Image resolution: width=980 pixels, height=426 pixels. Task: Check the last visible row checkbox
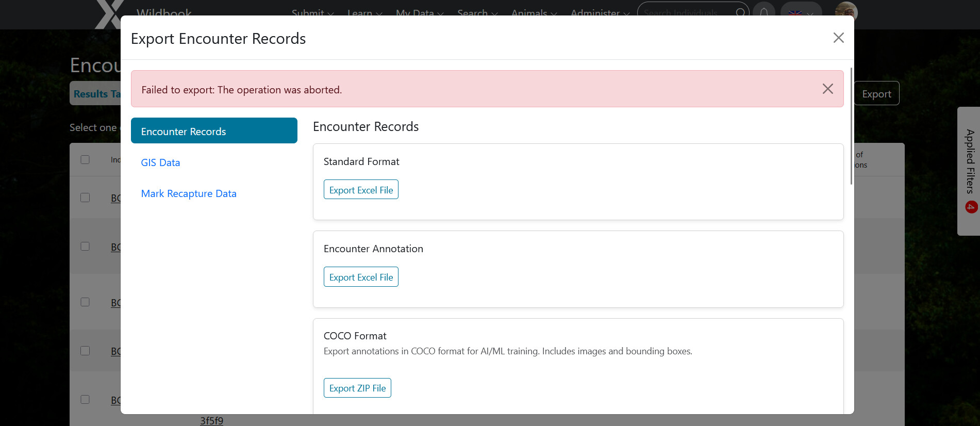(85, 400)
